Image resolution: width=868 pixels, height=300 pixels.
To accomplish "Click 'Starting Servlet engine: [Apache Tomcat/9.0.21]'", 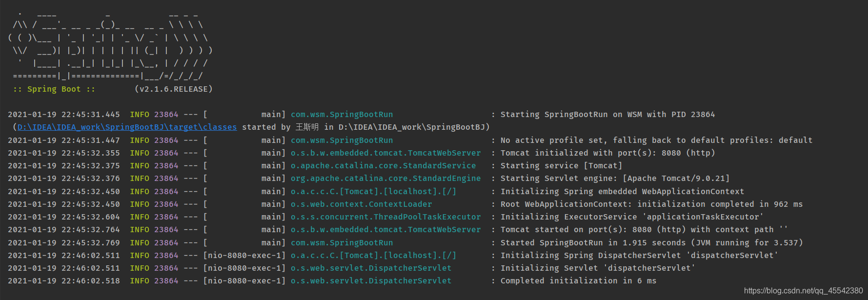I will point(615,179).
